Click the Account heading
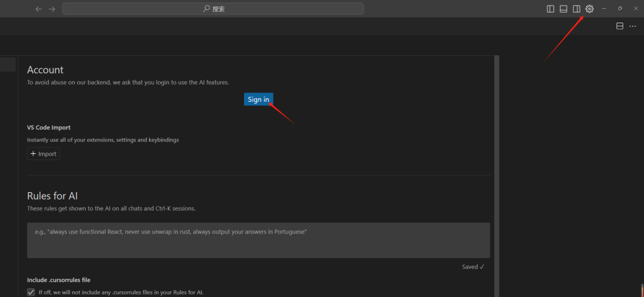The height and width of the screenshot is (297, 644). (x=45, y=70)
